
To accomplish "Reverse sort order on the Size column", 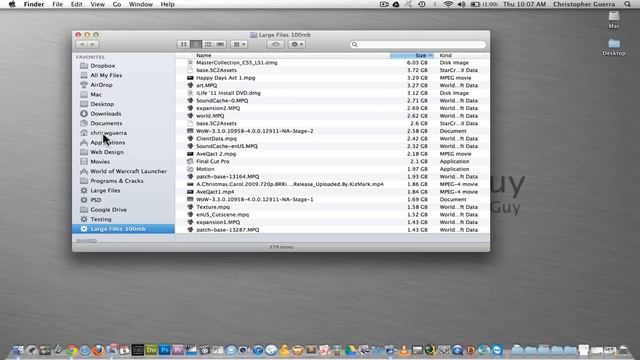I will pos(412,55).
